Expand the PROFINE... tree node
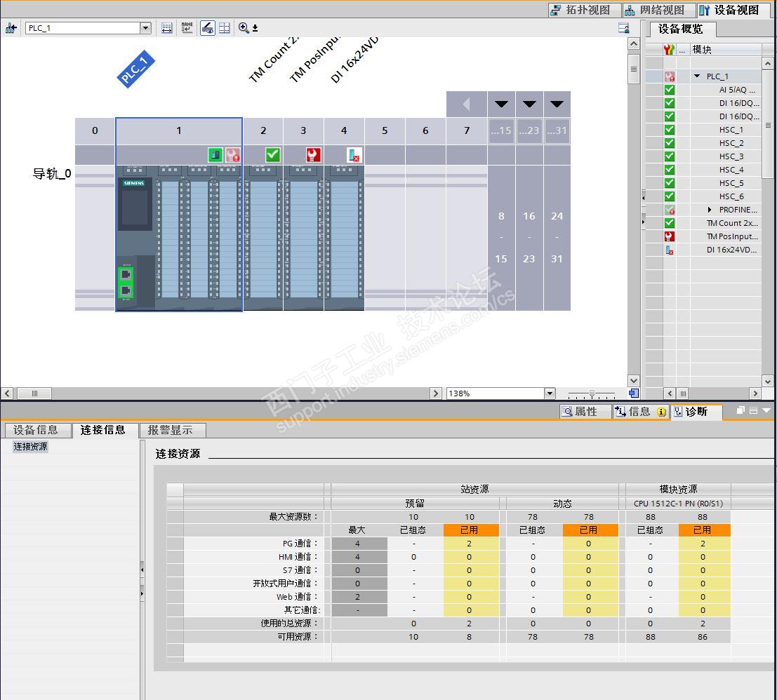777x700 pixels. [710, 210]
